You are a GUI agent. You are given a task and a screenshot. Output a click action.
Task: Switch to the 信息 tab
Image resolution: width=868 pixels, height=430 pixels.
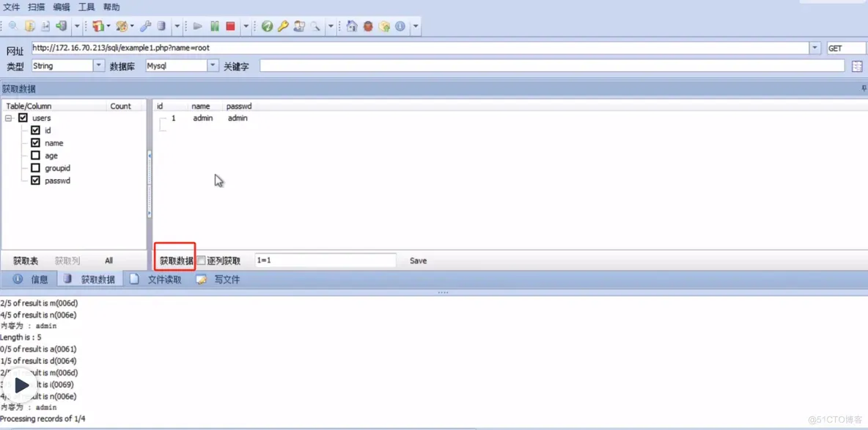pos(31,280)
